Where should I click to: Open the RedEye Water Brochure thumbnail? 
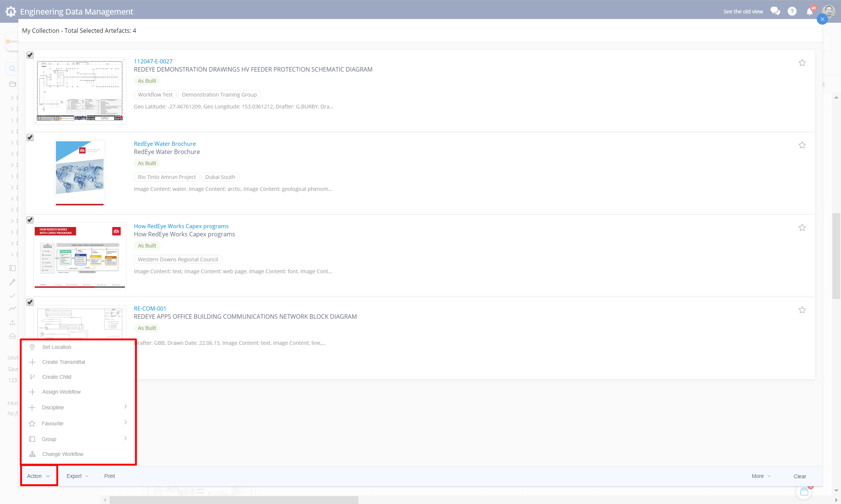click(80, 173)
